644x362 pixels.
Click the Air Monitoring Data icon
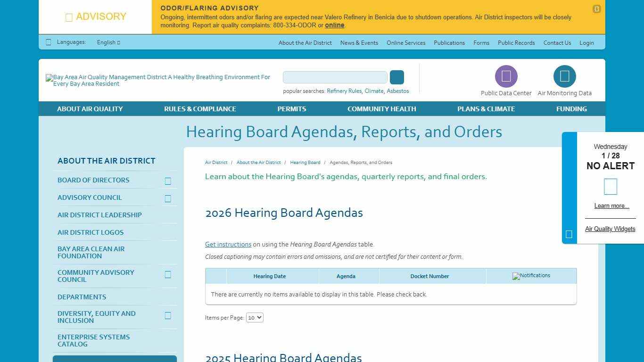[564, 76]
